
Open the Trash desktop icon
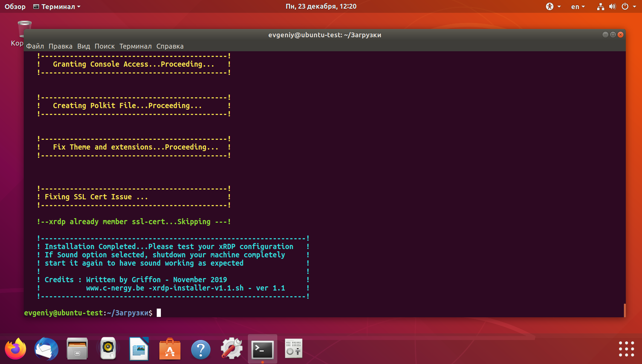tap(24, 29)
